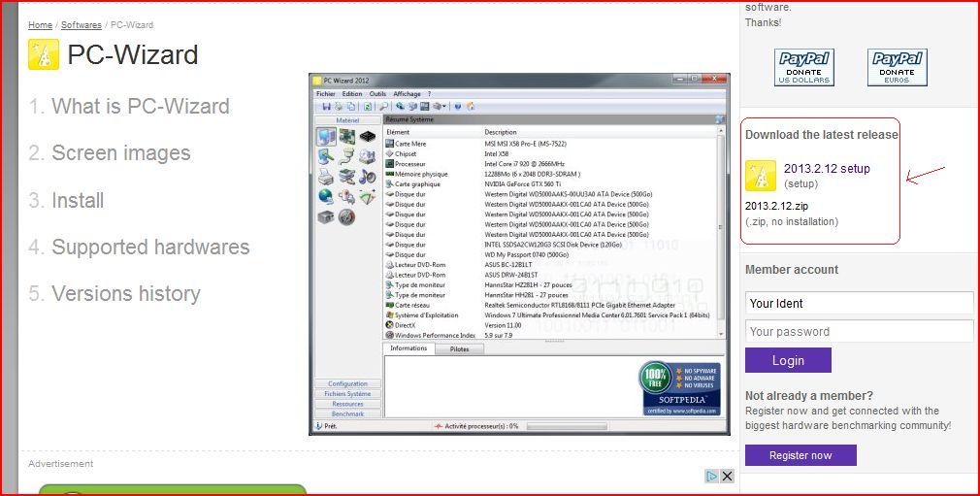Click the PC-Wizard logo beside the page title
Screen dimensions: 980x496
(44, 54)
